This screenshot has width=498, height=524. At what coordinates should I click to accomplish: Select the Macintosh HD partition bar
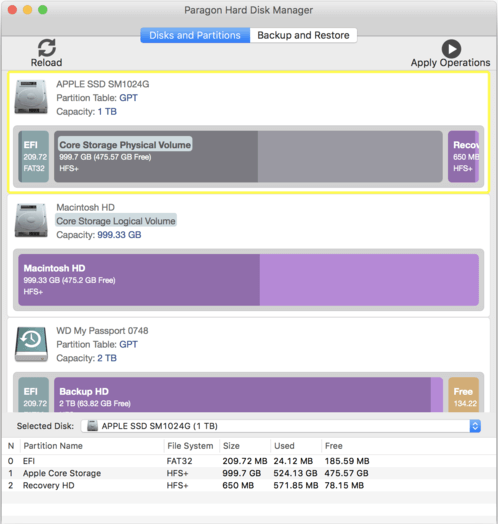pos(248,280)
